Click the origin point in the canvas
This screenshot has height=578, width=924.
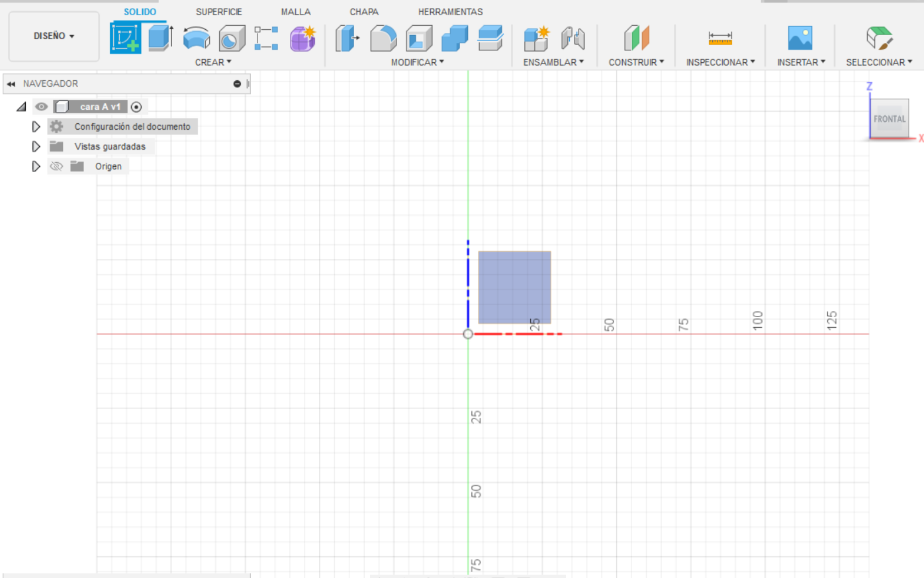pos(468,334)
